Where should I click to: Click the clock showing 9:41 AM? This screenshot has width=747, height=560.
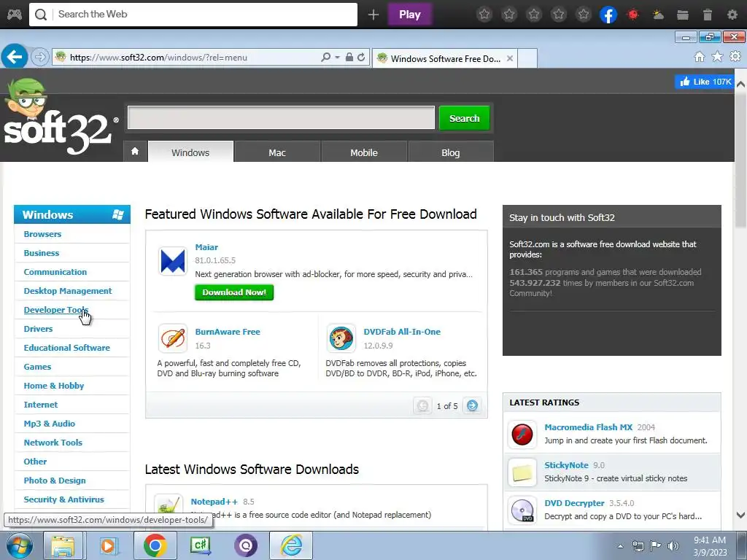pos(710,540)
